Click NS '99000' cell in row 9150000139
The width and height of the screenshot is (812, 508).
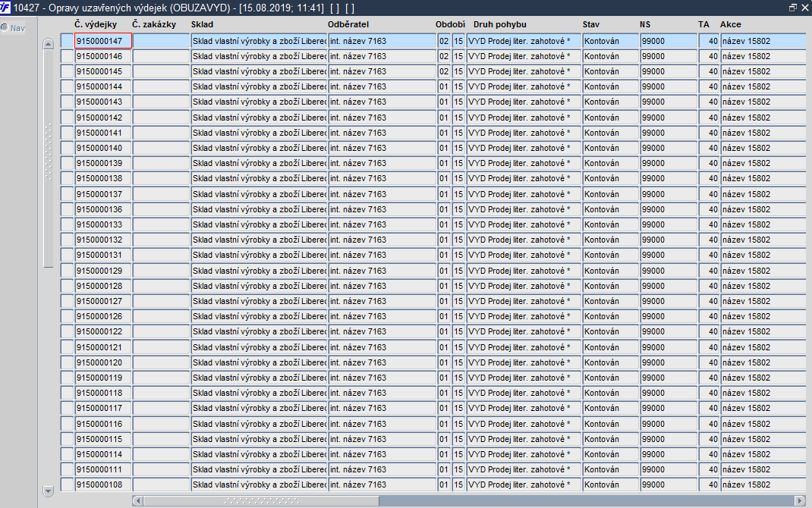[x=669, y=163]
